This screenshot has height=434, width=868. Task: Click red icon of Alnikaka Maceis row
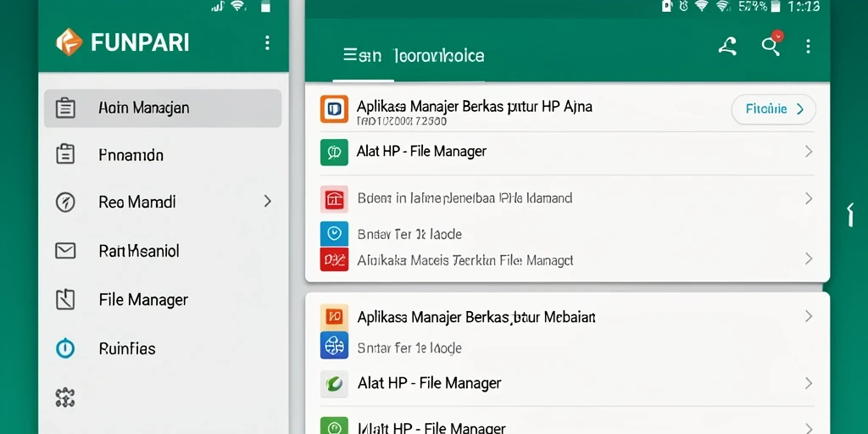click(334, 259)
